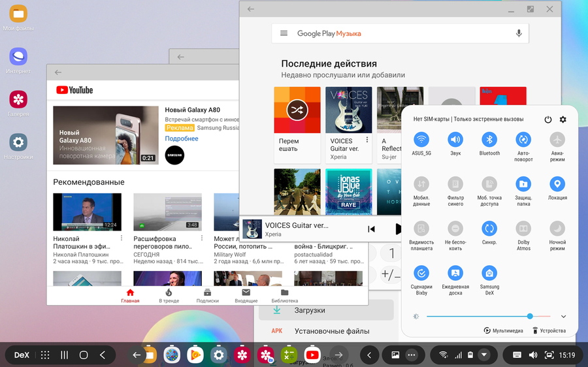Switch to the В тренде tab in YouTube
Viewport: 588px width, 367px height.
(169, 296)
